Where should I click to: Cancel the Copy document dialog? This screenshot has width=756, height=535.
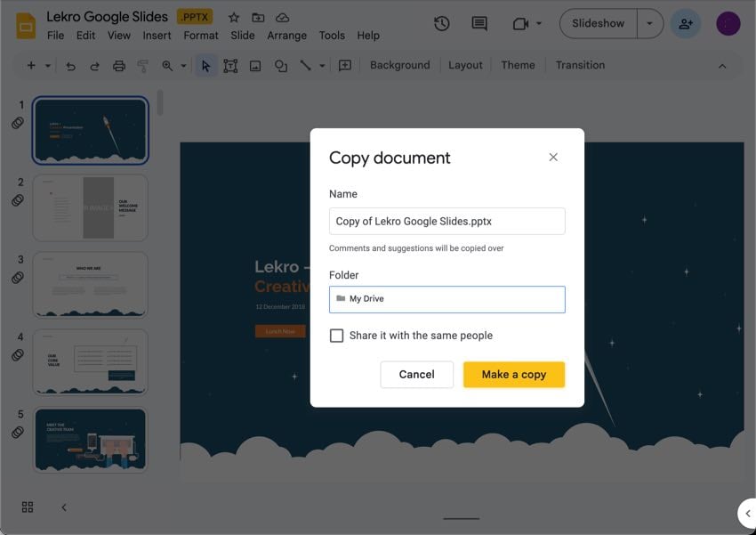click(x=416, y=375)
